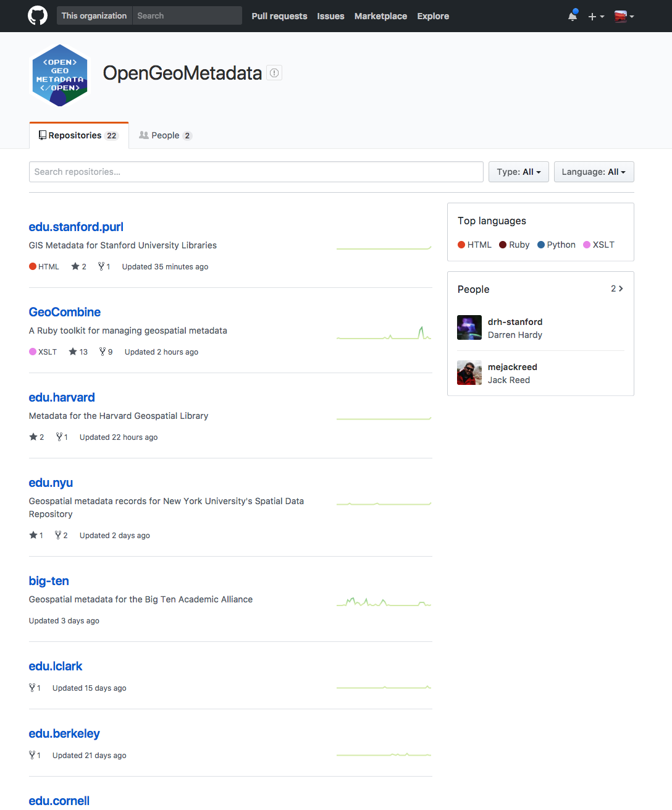This screenshot has height=810, width=672.
Task: Open the edu.harvard repository
Action: tap(62, 397)
